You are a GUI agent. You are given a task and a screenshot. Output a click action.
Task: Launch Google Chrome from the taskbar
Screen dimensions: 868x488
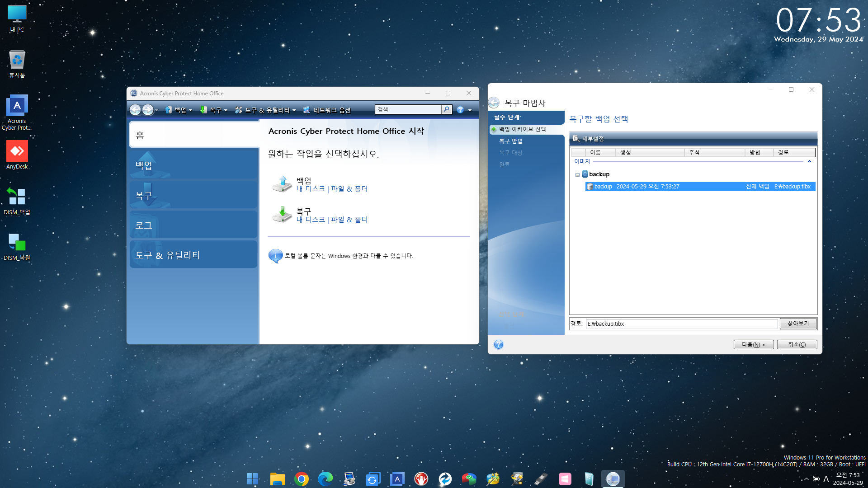tap(301, 479)
